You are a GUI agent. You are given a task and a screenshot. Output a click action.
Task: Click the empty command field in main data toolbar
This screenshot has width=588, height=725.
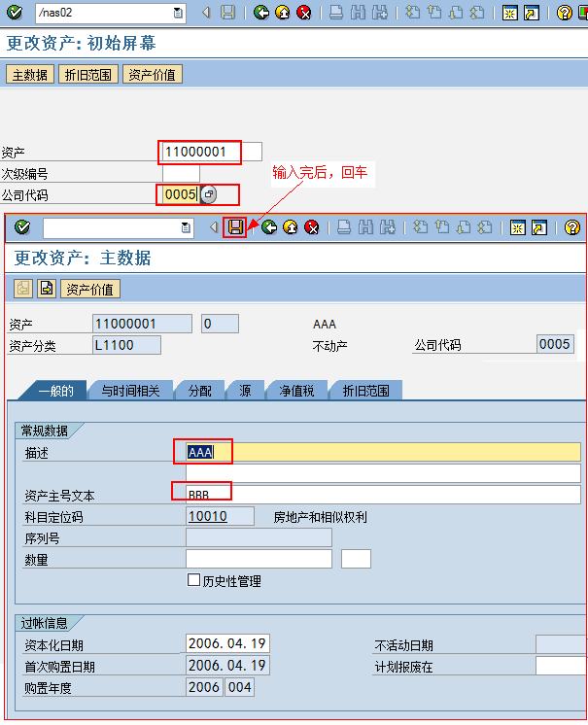pos(112,227)
